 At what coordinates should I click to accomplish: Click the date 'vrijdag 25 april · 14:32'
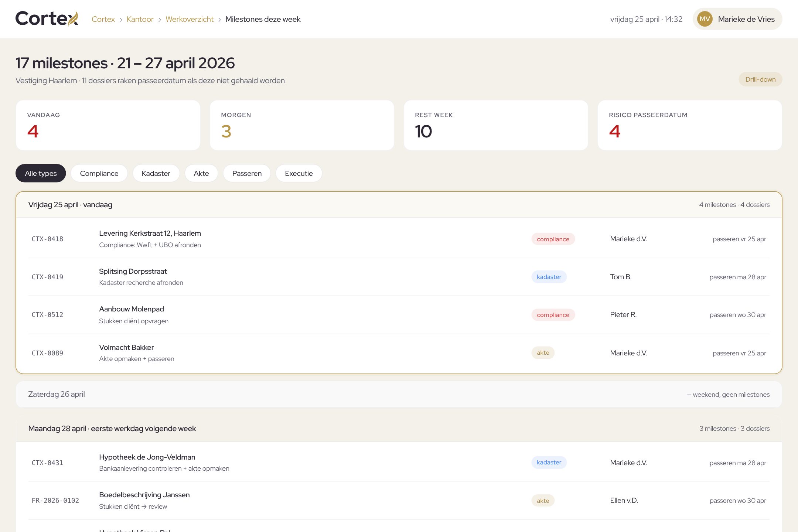point(646,19)
